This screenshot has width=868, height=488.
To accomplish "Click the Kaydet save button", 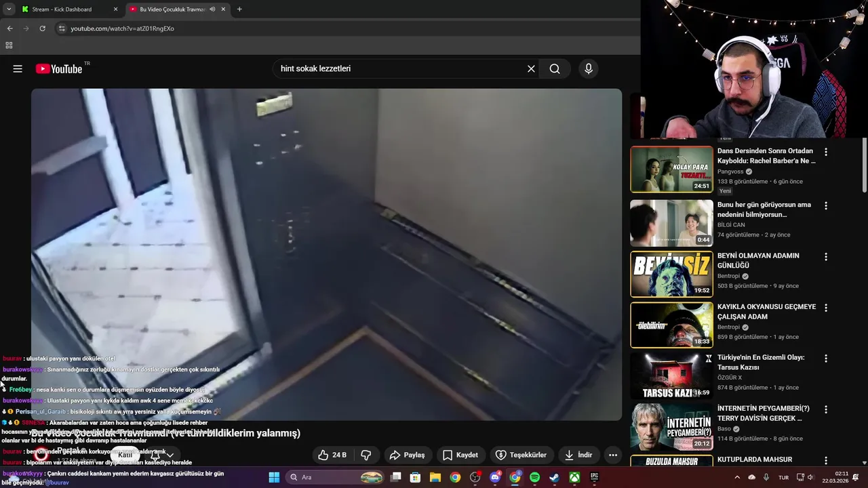I will pyautogui.click(x=460, y=455).
